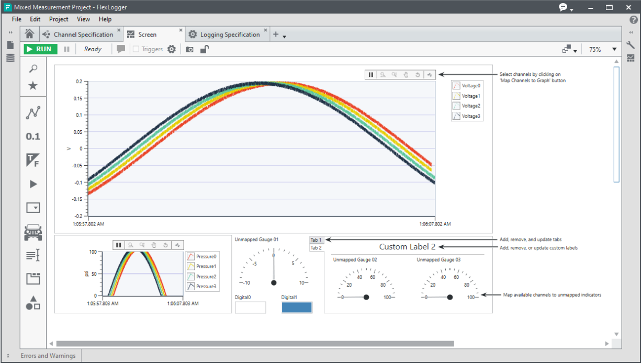Click the favorites star icon
This screenshot has width=642, height=364.
(33, 86)
